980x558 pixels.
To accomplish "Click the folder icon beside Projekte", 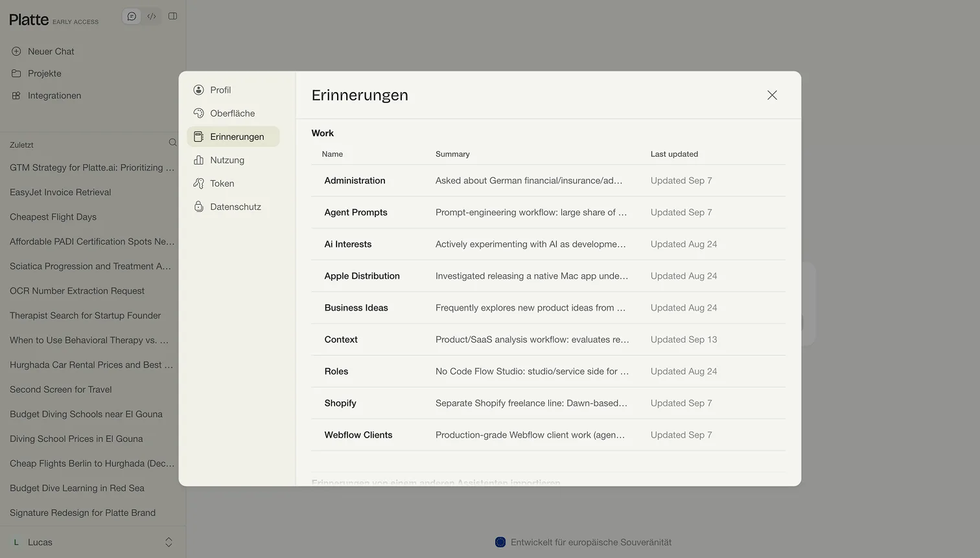I will [16, 73].
